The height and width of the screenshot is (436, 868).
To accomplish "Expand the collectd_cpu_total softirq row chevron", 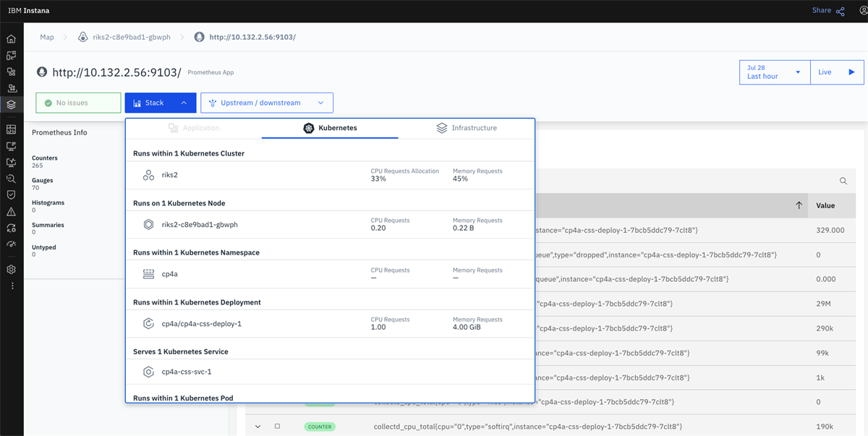I will [258, 427].
